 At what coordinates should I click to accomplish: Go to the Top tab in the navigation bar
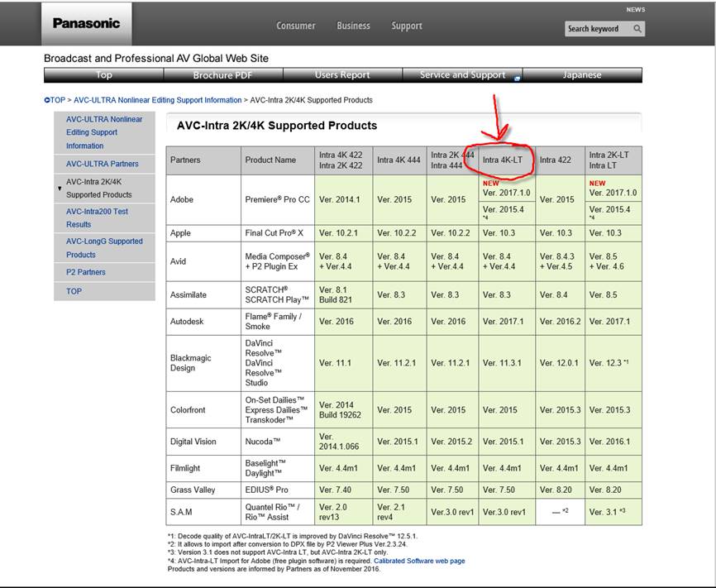[103, 75]
